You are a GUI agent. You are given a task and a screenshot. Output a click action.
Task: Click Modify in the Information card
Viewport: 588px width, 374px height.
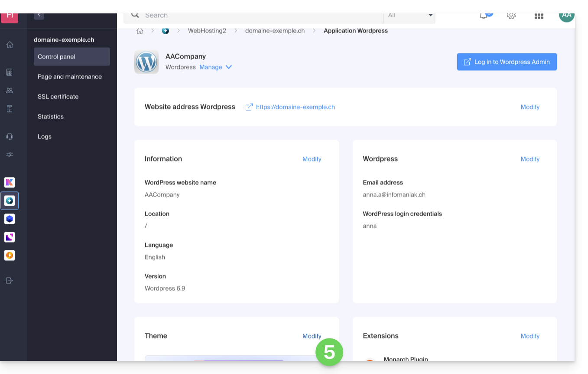312,159
